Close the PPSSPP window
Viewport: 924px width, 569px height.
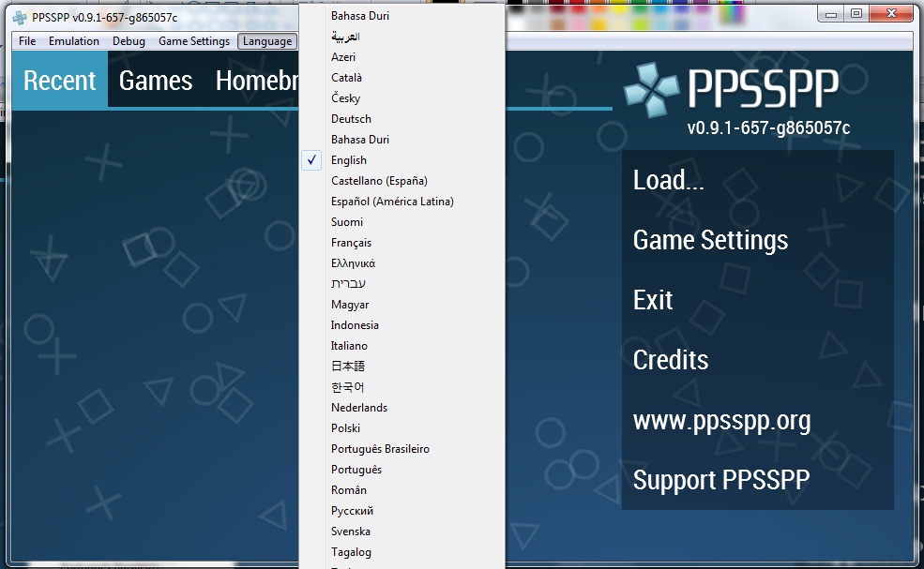(x=891, y=14)
